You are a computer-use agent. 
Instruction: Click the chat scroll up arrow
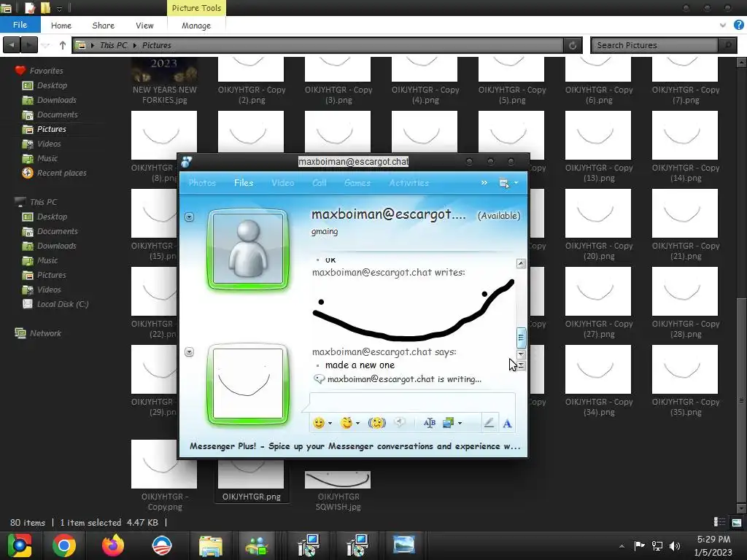click(x=521, y=264)
